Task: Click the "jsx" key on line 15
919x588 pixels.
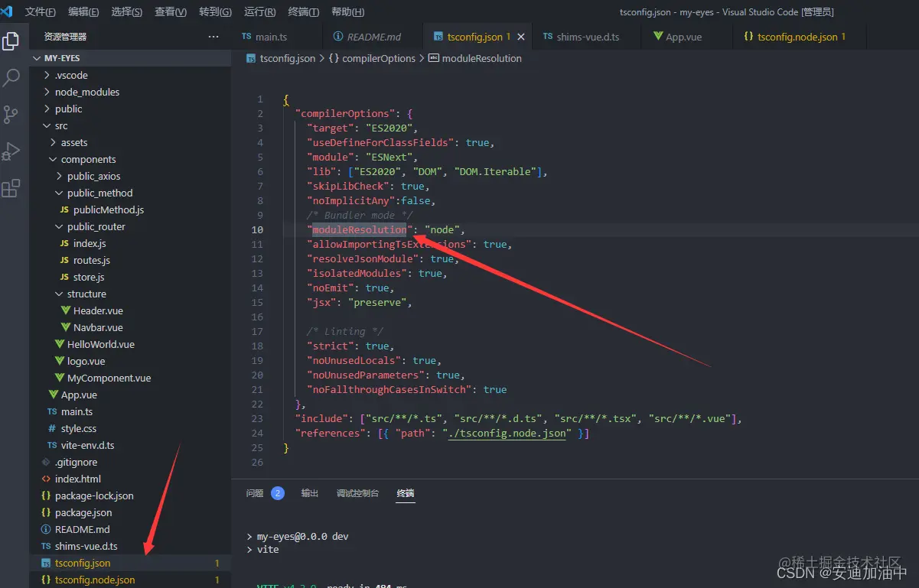Action: [321, 302]
